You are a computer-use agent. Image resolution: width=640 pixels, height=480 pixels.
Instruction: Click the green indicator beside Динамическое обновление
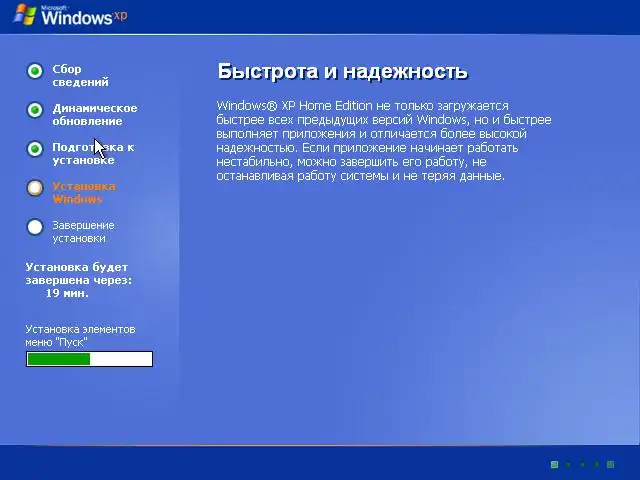click(35, 110)
